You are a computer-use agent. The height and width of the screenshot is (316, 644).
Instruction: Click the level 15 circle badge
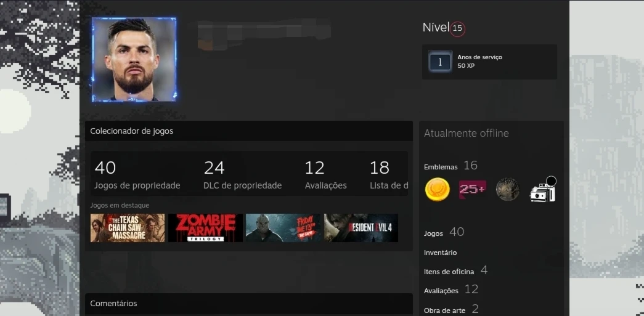[x=457, y=28]
